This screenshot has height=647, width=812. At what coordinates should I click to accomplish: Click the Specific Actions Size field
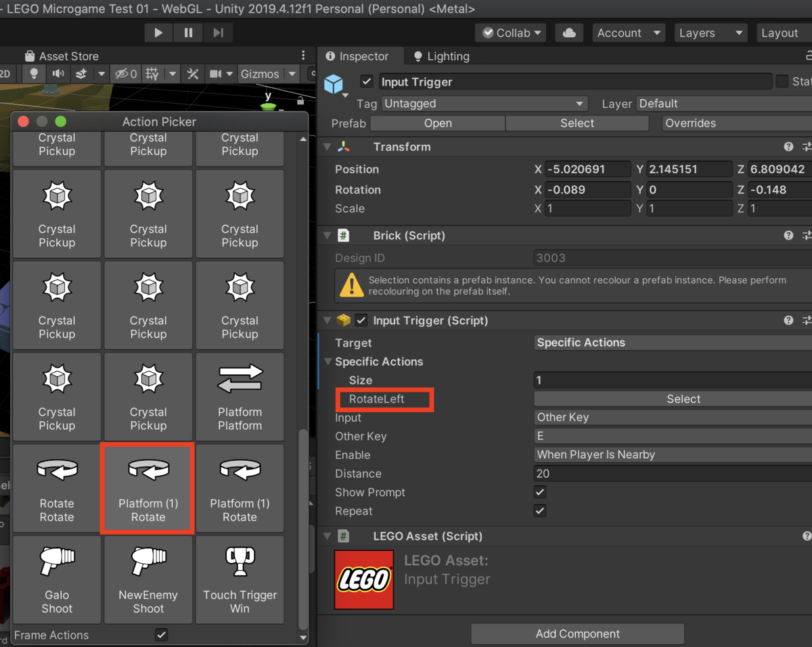tap(673, 380)
